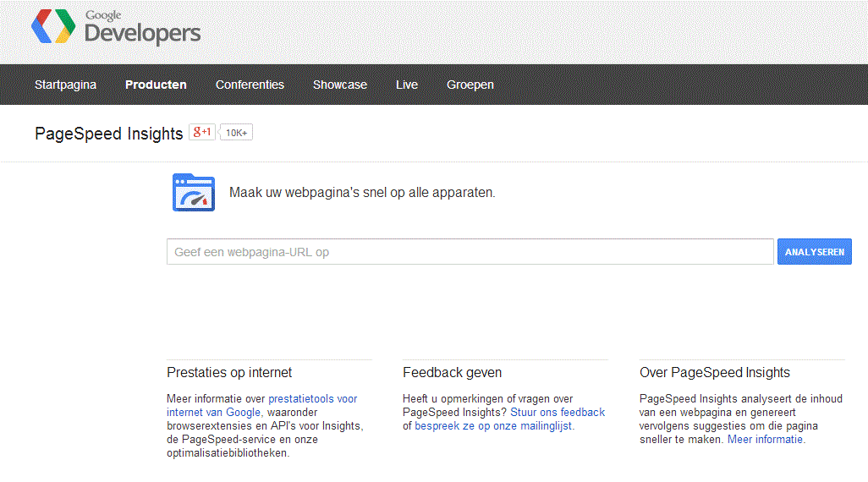The image size is (868, 482).
Task: Click the Prestaties op internet heading
Action: [x=229, y=372]
